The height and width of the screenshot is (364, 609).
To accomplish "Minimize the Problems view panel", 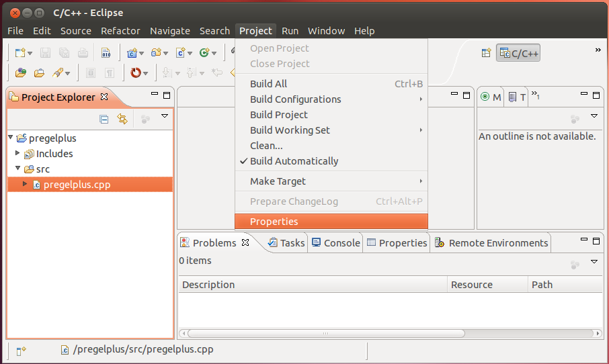I will [x=583, y=240].
